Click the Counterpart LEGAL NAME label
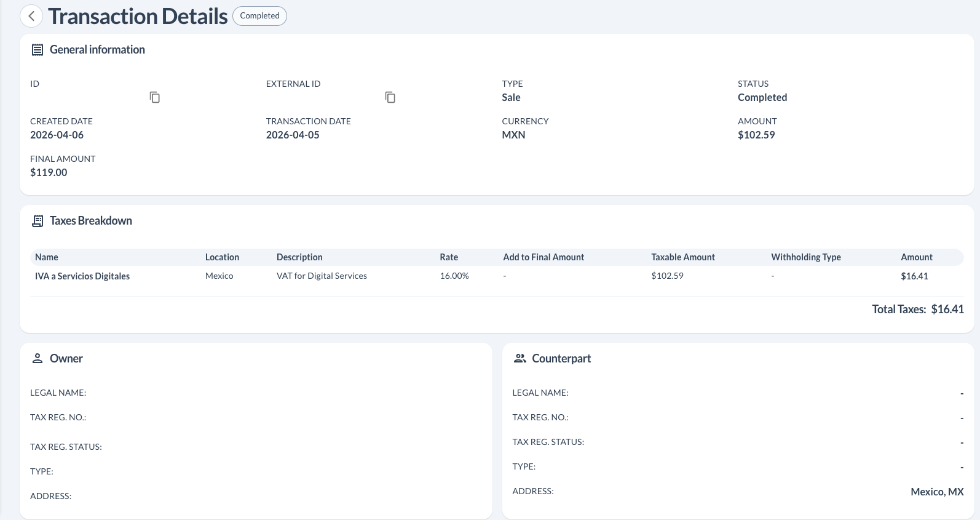The height and width of the screenshot is (520, 980). 540,393
